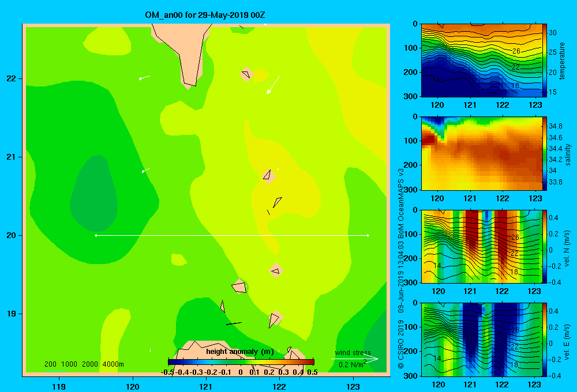Click the temperature color bar
Image resolution: width=577 pixels, height=392 pixels.
point(545,61)
